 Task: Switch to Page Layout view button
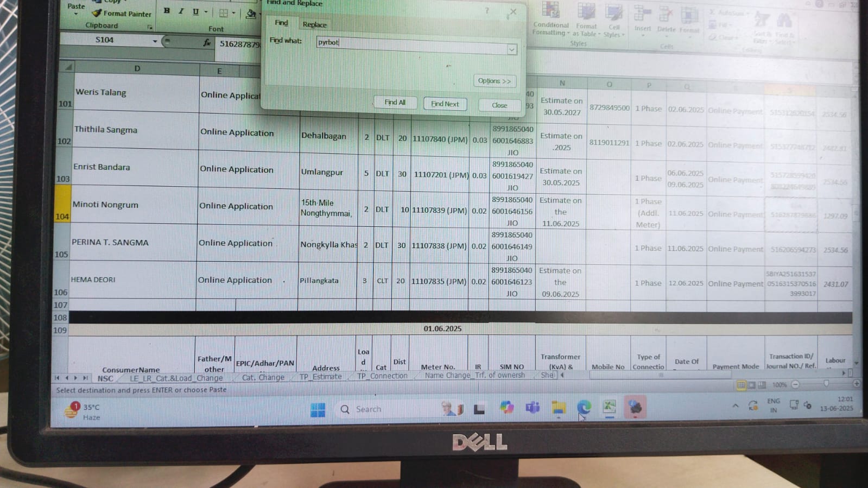click(x=752, y=385)
